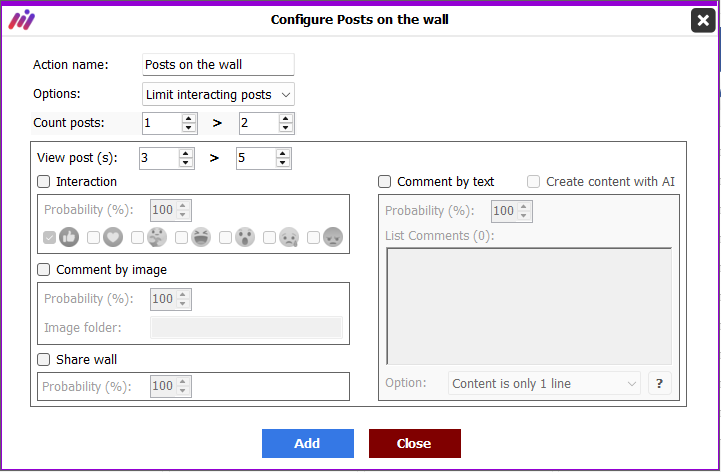Increase the Count posts minimum value
This screenshot has height=472, width=721.
click(189, 119)
